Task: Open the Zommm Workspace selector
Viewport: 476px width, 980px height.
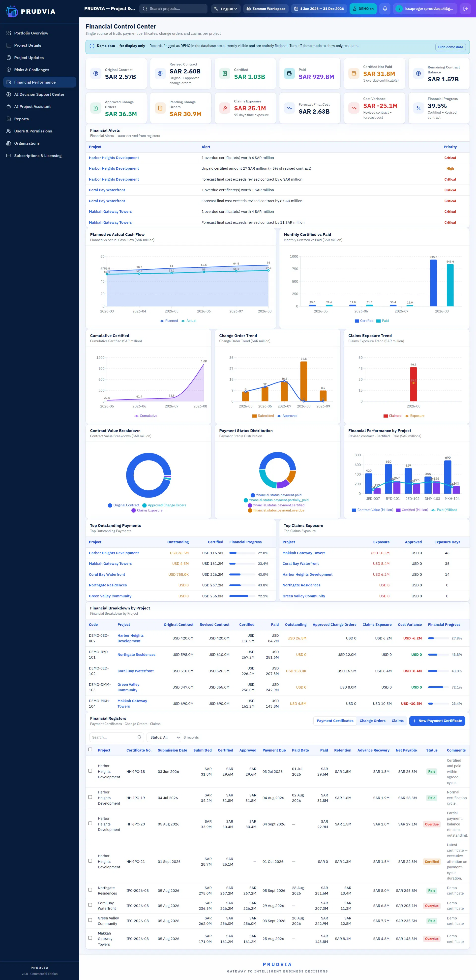Action: coord(266,8)
